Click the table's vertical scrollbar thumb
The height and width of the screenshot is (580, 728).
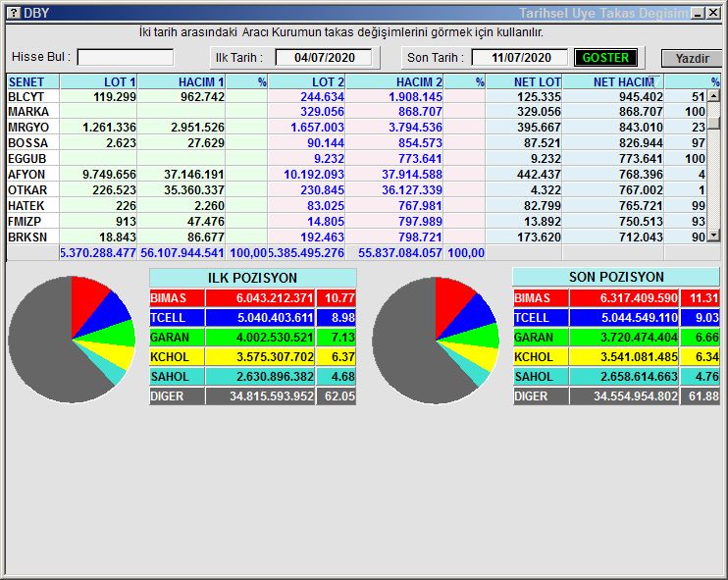(x=713, y=122)
